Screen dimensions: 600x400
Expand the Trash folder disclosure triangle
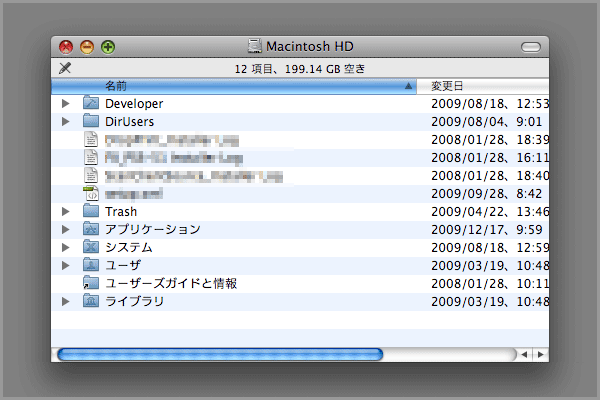click(65, 211)
